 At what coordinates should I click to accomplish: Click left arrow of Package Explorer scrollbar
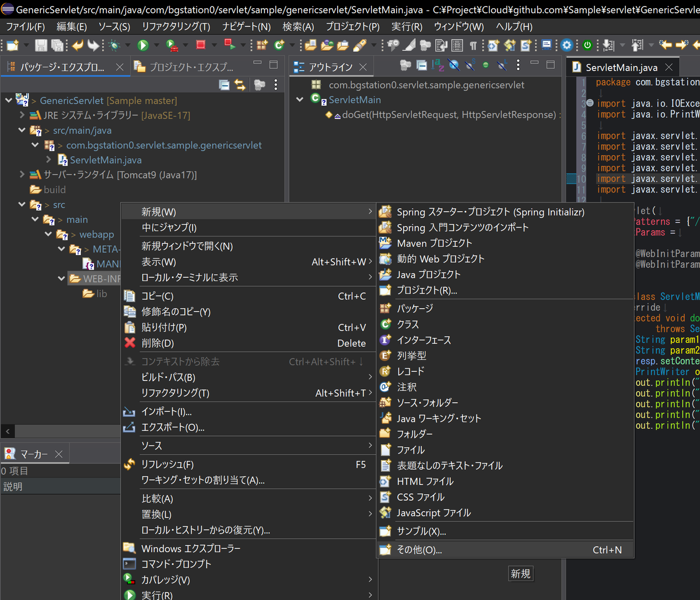click(7, 431)
